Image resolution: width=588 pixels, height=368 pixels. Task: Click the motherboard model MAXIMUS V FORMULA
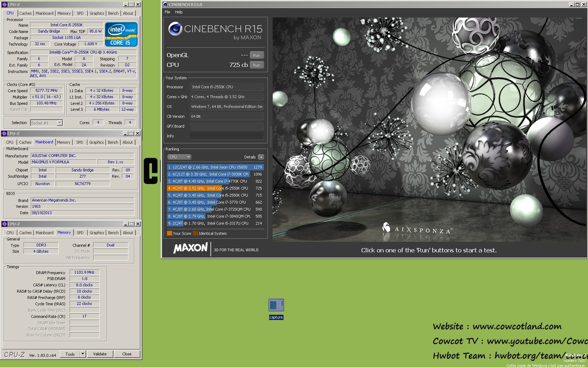pyautogui.click(x=64, y=162)
